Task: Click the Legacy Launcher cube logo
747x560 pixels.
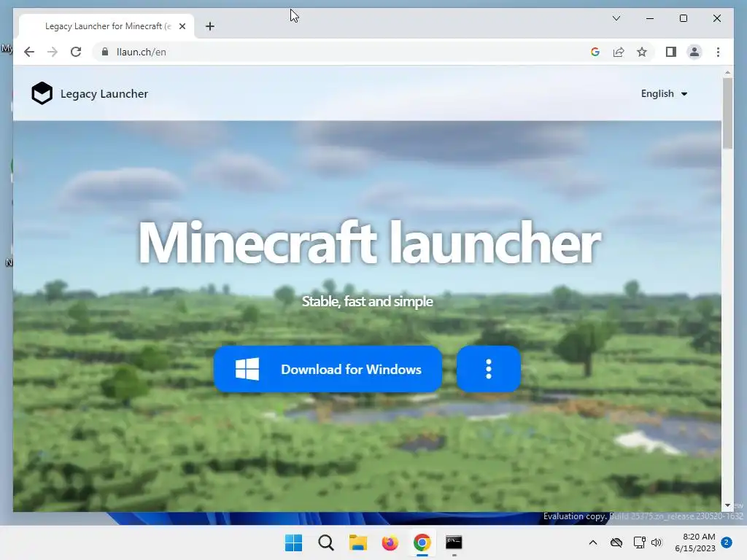Action: tap(42, 93)
